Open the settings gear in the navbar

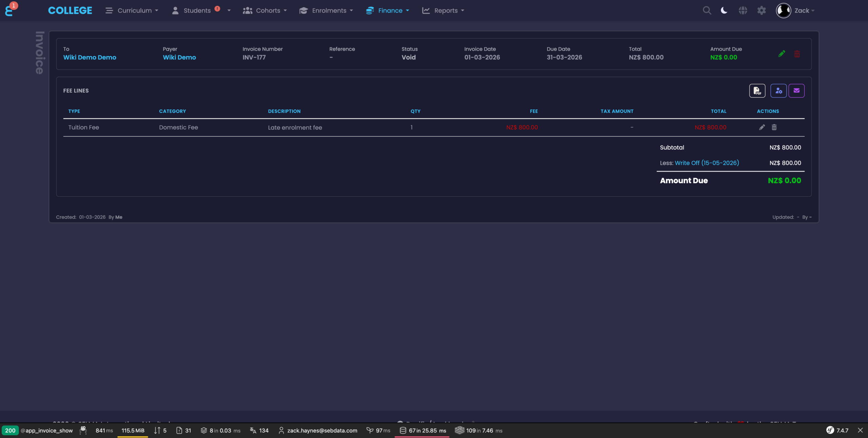click(761, 11)
